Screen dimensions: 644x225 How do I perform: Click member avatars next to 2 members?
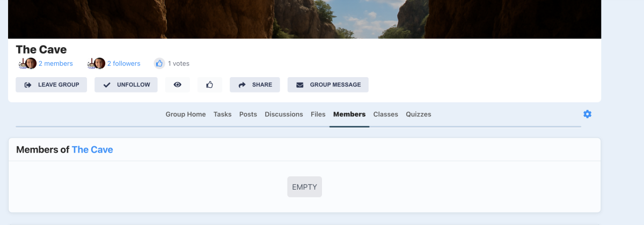pos(28,63)
